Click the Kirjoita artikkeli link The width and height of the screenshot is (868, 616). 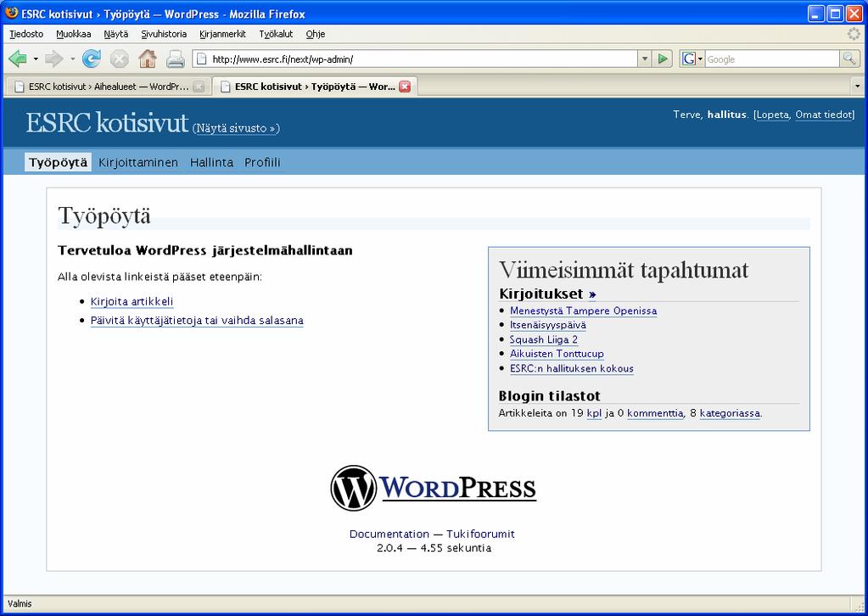132,301
